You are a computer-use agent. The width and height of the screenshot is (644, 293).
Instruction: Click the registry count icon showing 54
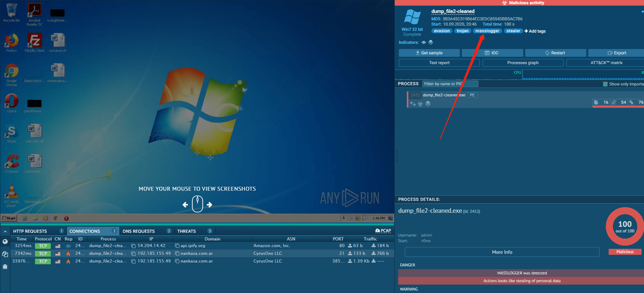(x=614, y=102)
